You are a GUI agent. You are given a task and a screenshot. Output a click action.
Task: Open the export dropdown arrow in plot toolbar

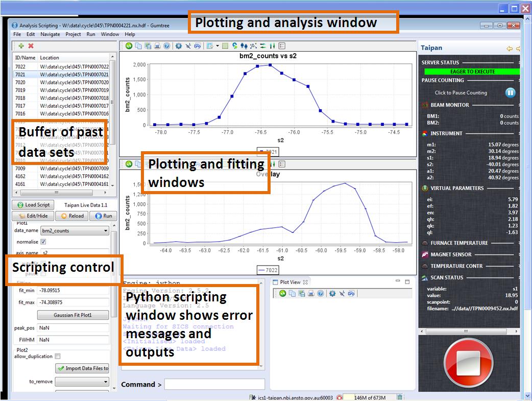(x=217, y=46)
